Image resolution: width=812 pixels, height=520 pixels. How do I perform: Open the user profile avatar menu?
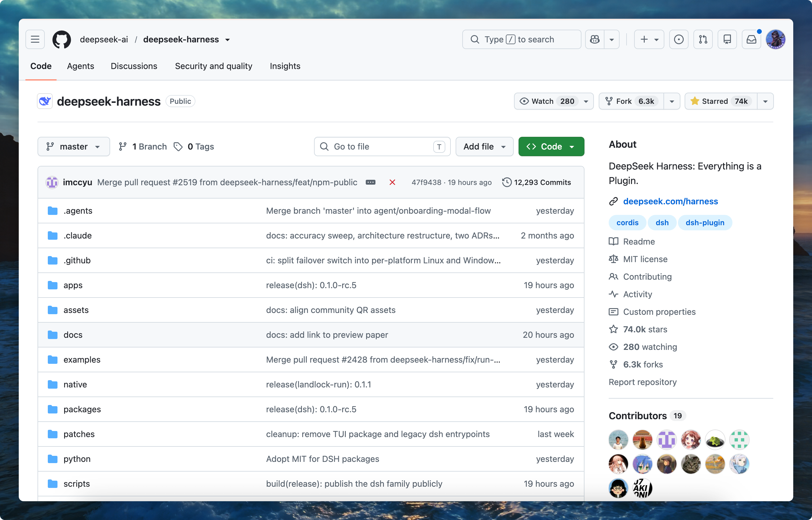pyautogui.click(x=776, y=40)
